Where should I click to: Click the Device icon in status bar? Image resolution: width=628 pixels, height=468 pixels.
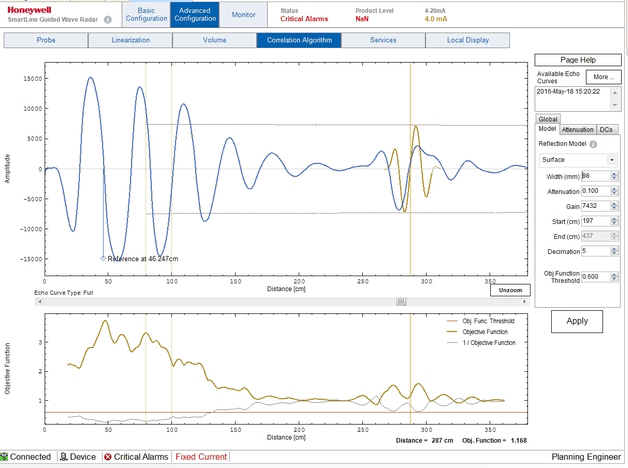tap(64, 457)
